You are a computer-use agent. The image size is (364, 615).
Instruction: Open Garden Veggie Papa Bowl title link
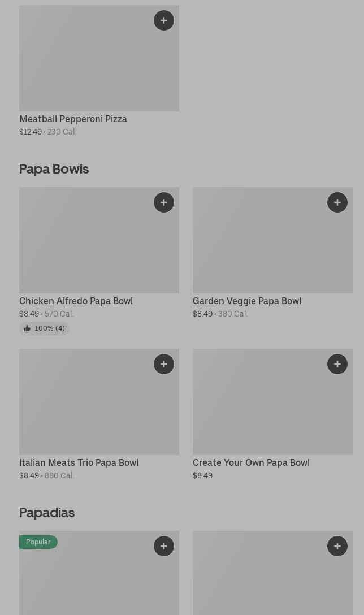tap(246, 301)
